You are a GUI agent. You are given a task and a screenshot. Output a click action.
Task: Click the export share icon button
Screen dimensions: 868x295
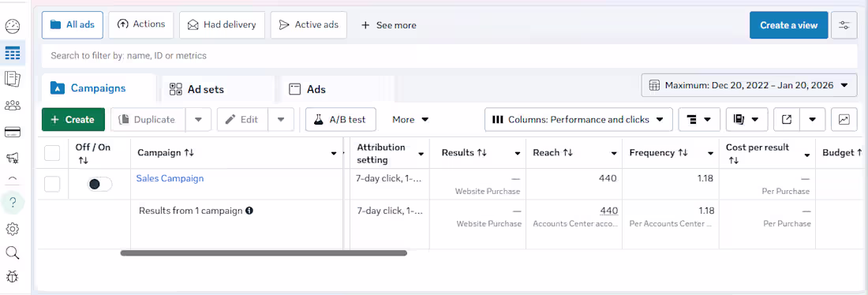click(787, 120)
